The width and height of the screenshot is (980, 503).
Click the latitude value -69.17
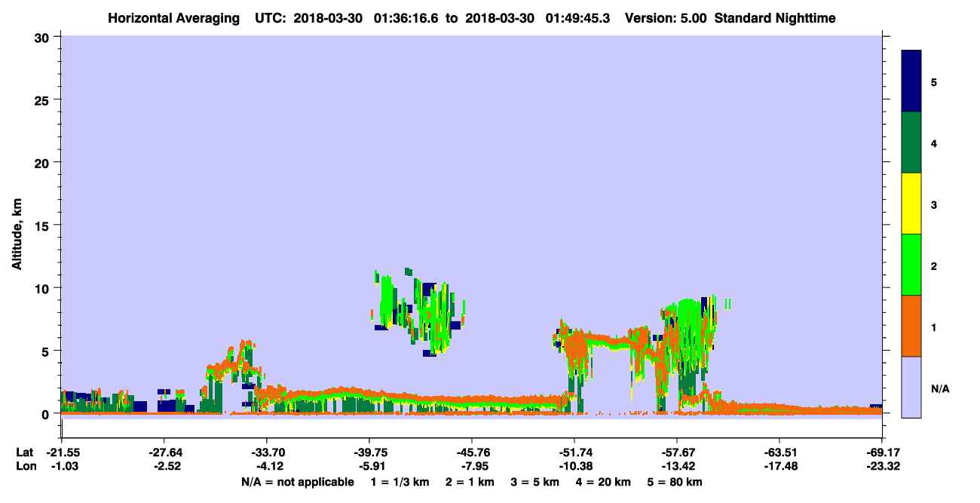point(882,452)
